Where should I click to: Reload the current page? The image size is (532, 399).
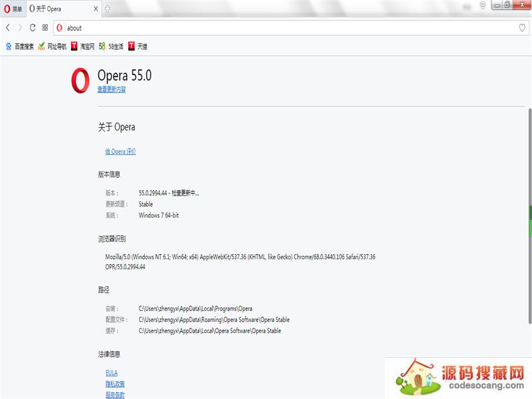(33, 28)
